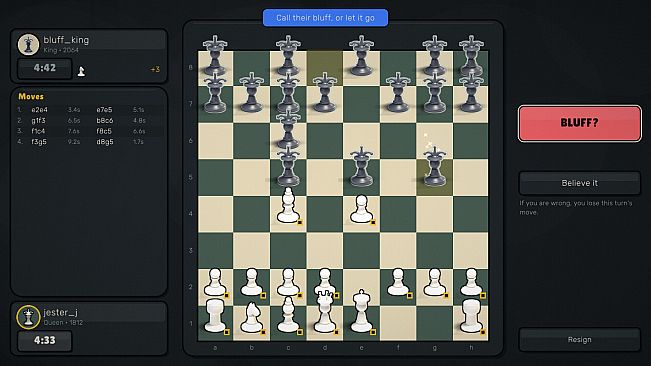Image resolution: width=651 pixels, height=366 pixels.
Task: Click move e7e5 in the moves list
Action: [x=104, y=110]
